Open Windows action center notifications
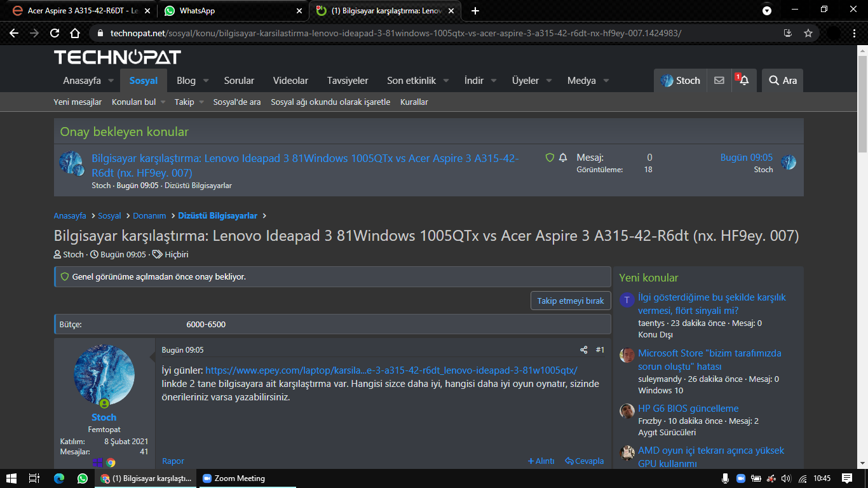 pyautogui.click(x=847, y=478)
